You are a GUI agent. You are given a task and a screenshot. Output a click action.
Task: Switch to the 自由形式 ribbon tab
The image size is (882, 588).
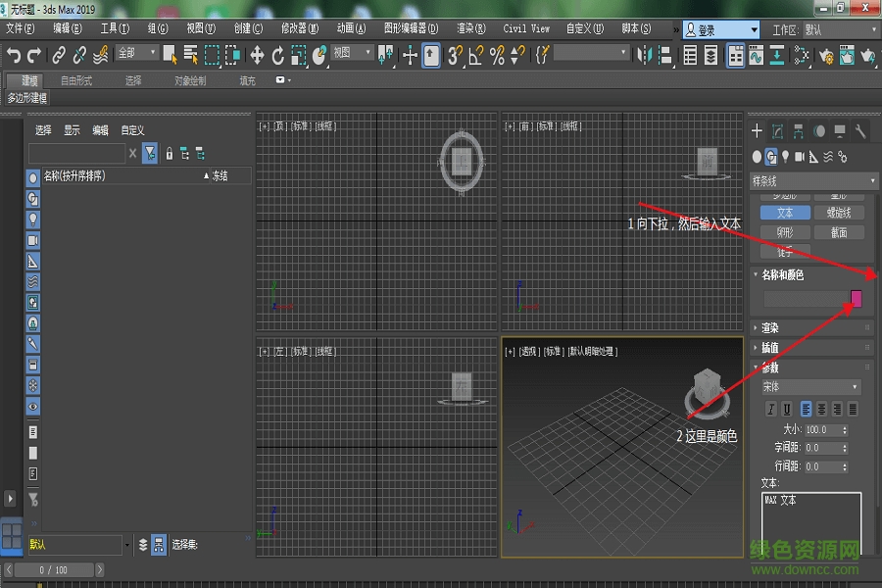pyautogui.click(x=76, y=80)
